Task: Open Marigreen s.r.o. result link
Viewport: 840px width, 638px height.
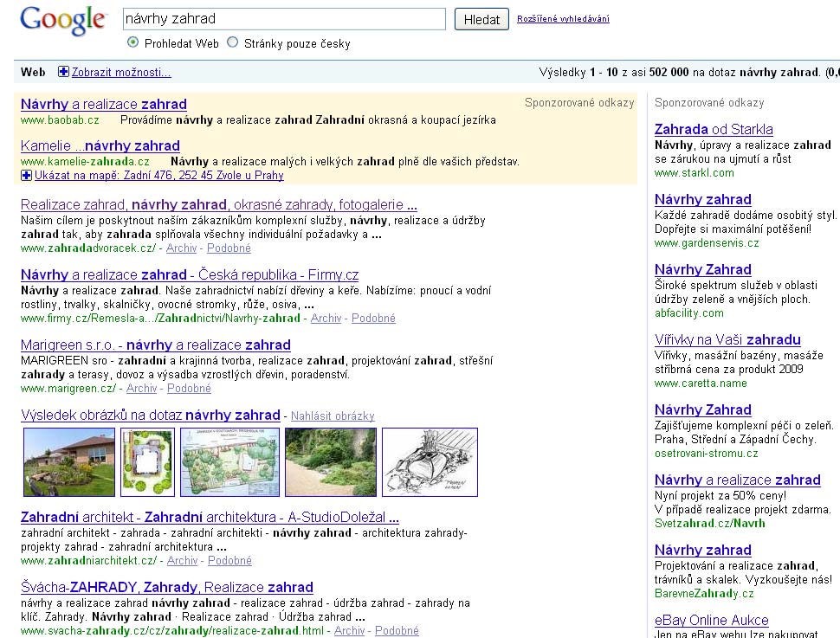Action: coord(156,345)
